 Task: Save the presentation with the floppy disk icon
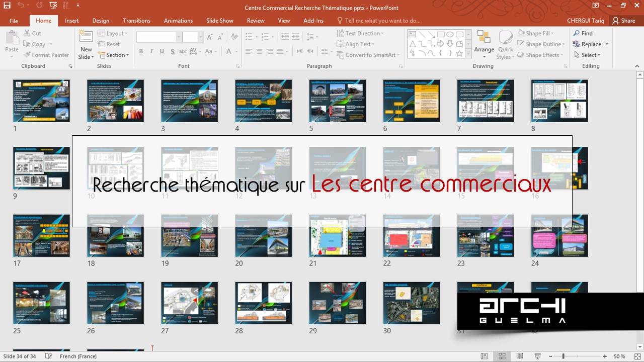pos(7,6)
